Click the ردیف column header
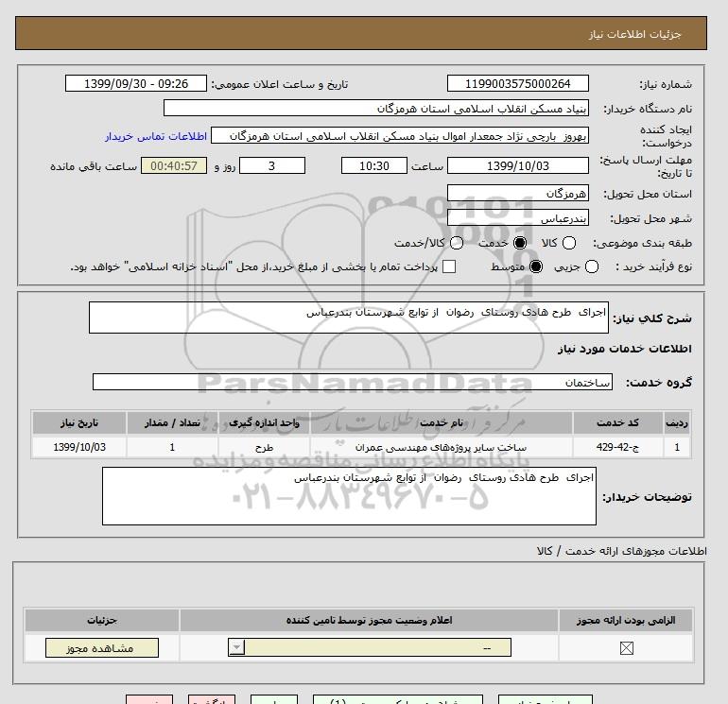The height and width of the screenshot is (704, 728). [676, 422]
